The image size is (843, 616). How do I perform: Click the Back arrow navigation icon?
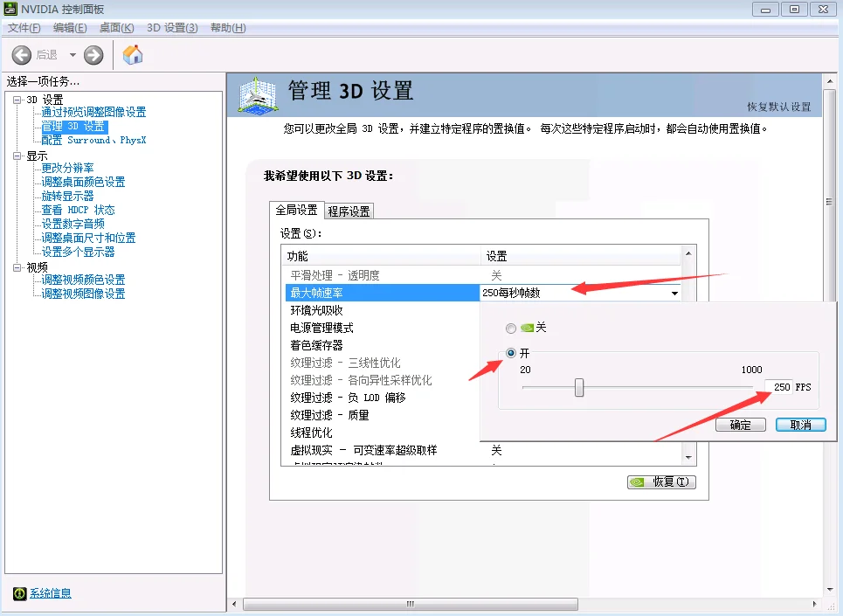(22, 55)
